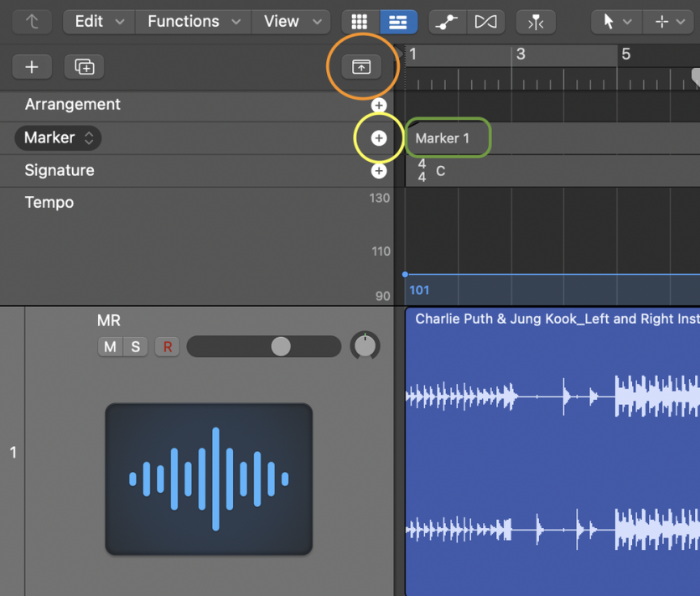The height and width of the screenshot is (596, 700).
Task: Switch to grid view icon
Action: [x=360, y=22]
